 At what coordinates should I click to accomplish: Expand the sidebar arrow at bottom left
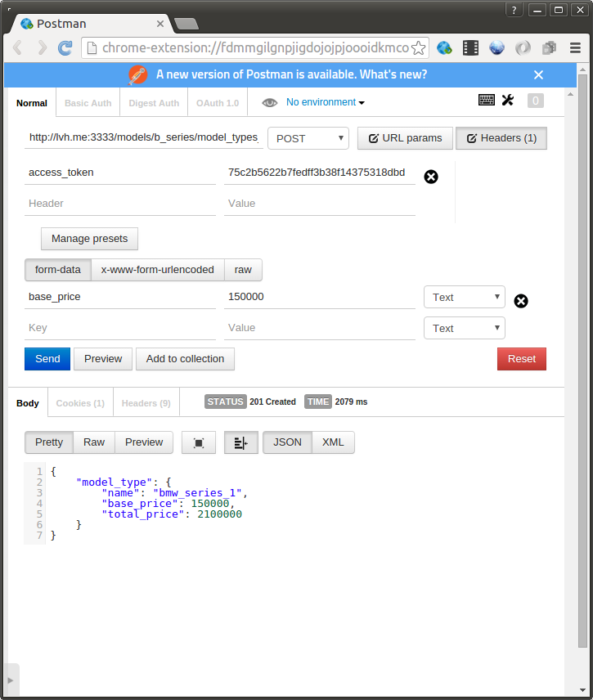[11, 680]
